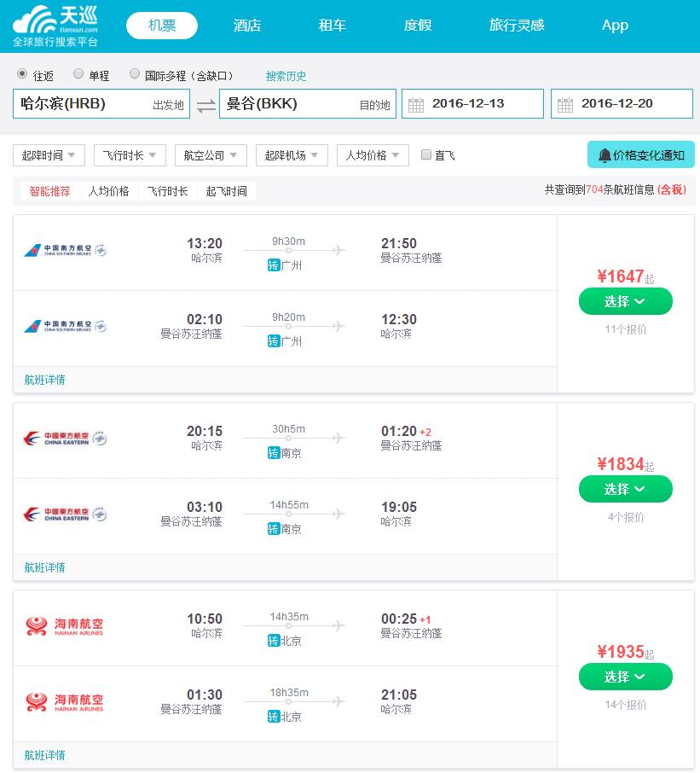Click 选择 button for ¥1647 flight
This screenshot has width=700, height=773.
(626, 301)
